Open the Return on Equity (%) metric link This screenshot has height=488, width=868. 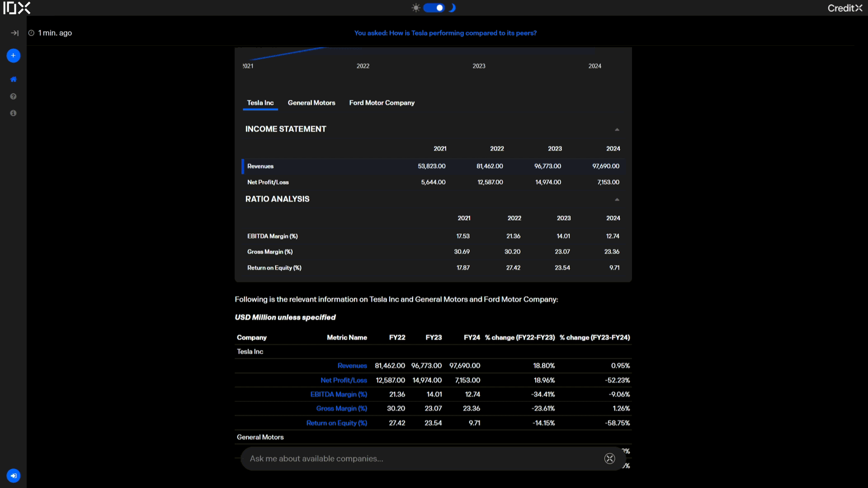(337, 423)
